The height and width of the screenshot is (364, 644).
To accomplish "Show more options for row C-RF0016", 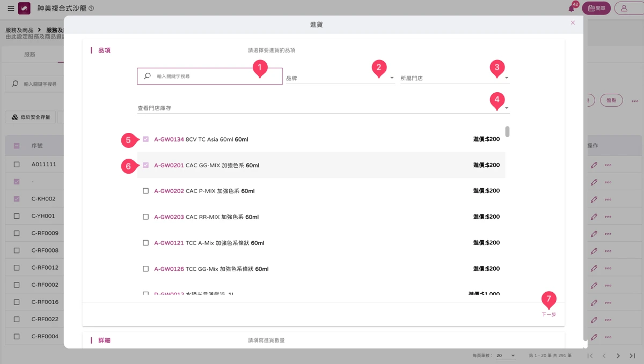I will [x=608, y=302].
